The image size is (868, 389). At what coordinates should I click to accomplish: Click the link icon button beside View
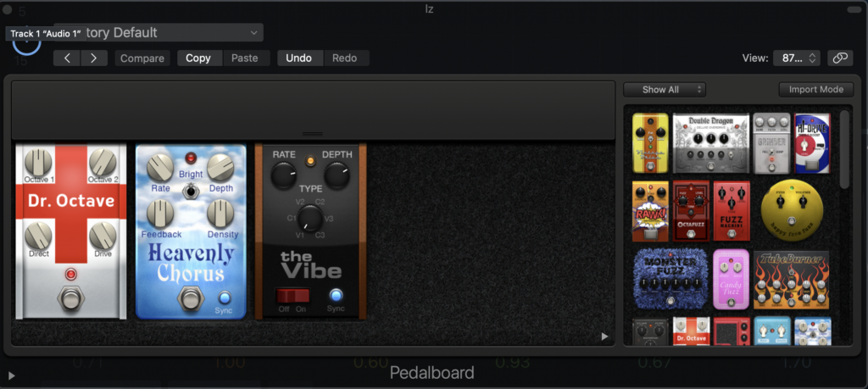(840, 58)
